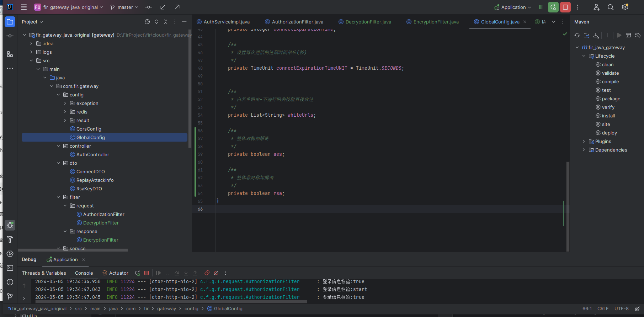Screen dimensions: 644x317
Task: Rerun the Application debug session
Action: [553, 7]
